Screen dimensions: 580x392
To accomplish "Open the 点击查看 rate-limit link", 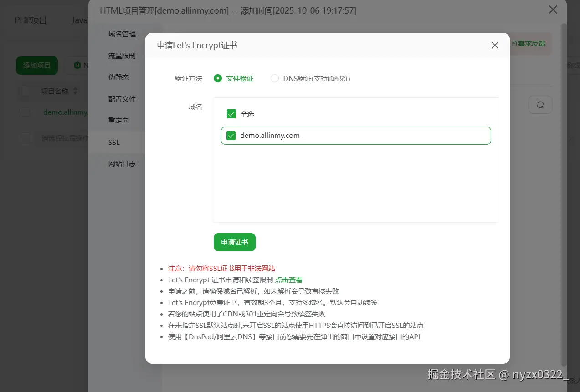I will pos(288,280).
